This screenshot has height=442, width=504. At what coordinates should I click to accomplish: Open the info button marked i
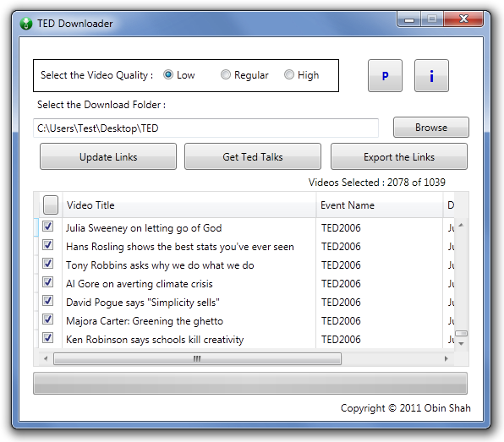(x=431, y=76)
